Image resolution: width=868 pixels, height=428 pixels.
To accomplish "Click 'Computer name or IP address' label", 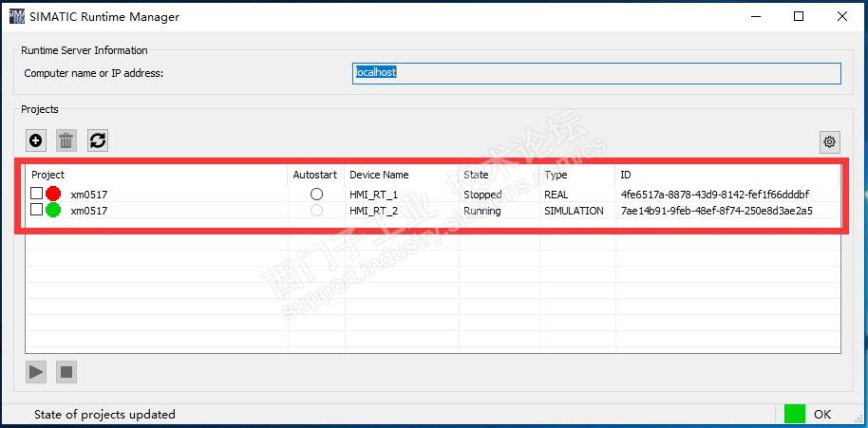I will click(94, 73).
